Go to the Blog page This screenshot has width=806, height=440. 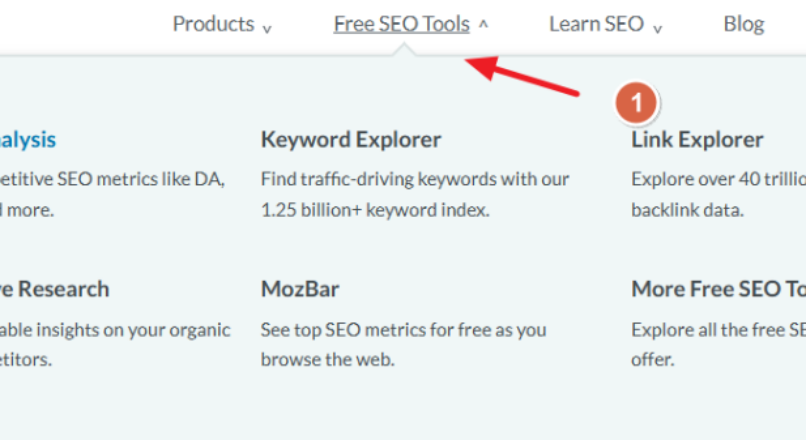point(743,24)
